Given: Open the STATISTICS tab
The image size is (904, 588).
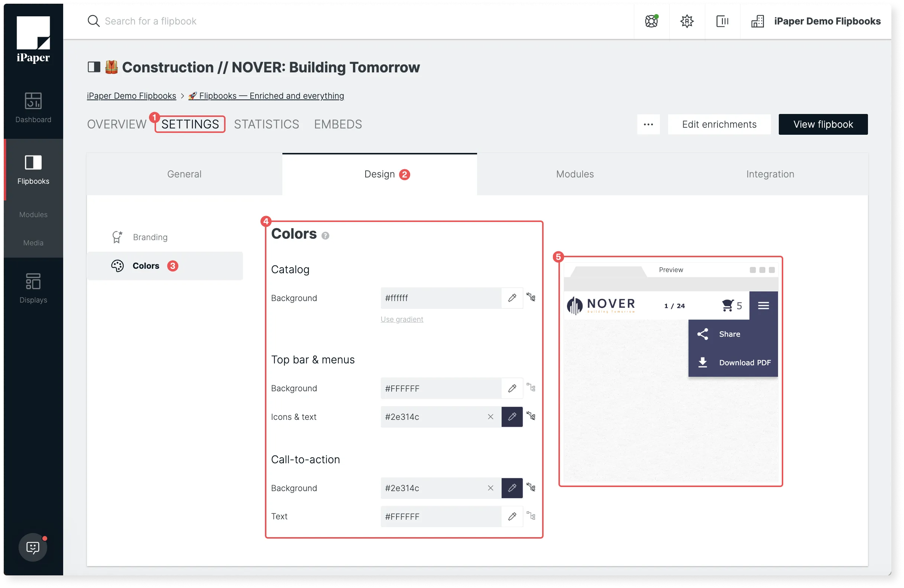Looking at the screenshot, I should [266, 124].
